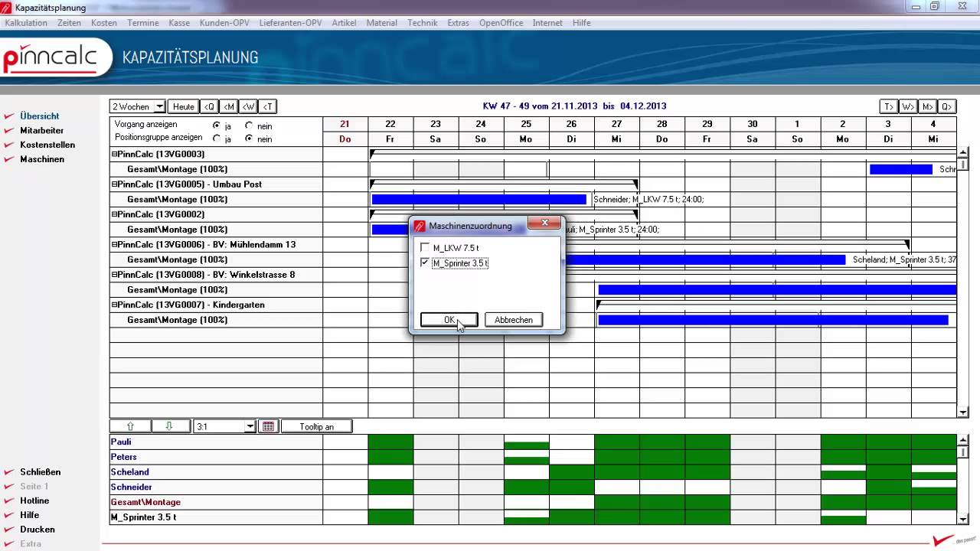The width and height of the screenshot is (980, 551).
Task: Click the <M month back button
Action: 229,106
